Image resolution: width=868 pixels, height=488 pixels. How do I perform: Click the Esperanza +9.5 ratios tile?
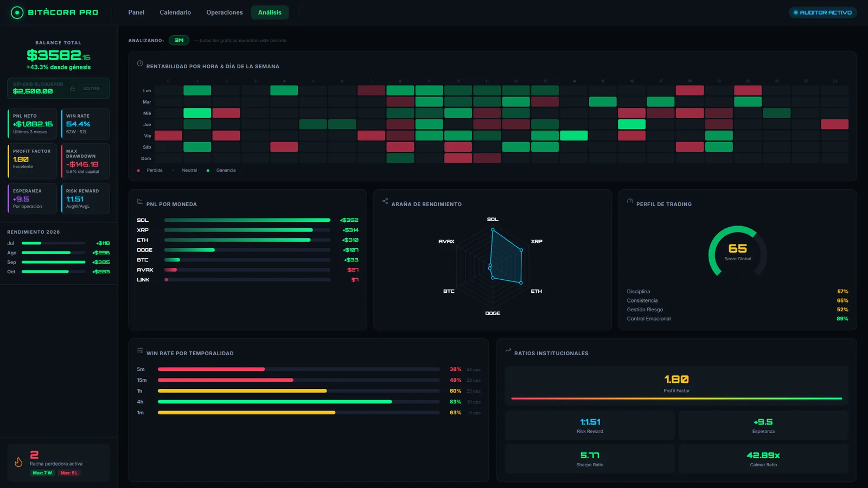click(763, 425)
